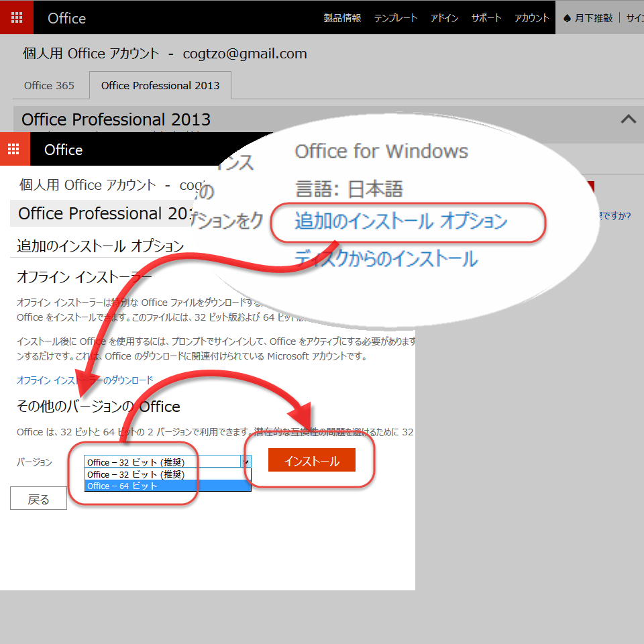Switch to the Office 365 tab

click(x=49, y=85)
